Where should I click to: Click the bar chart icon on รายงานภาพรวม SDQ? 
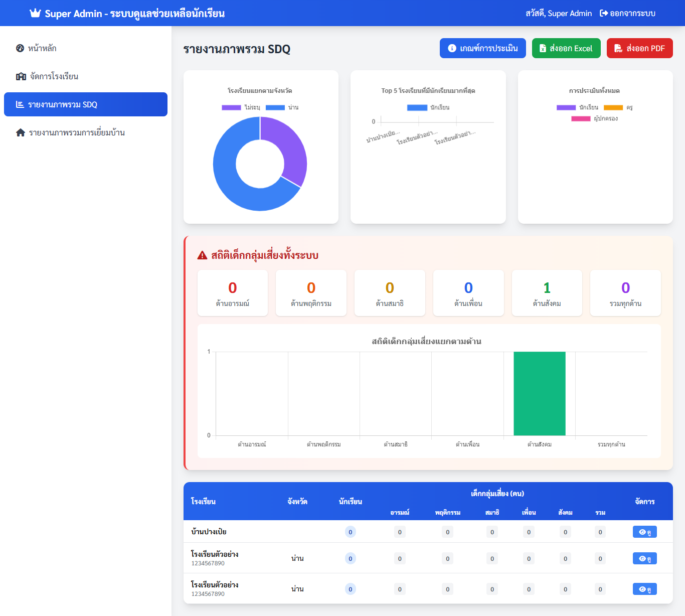click(20, 104)
